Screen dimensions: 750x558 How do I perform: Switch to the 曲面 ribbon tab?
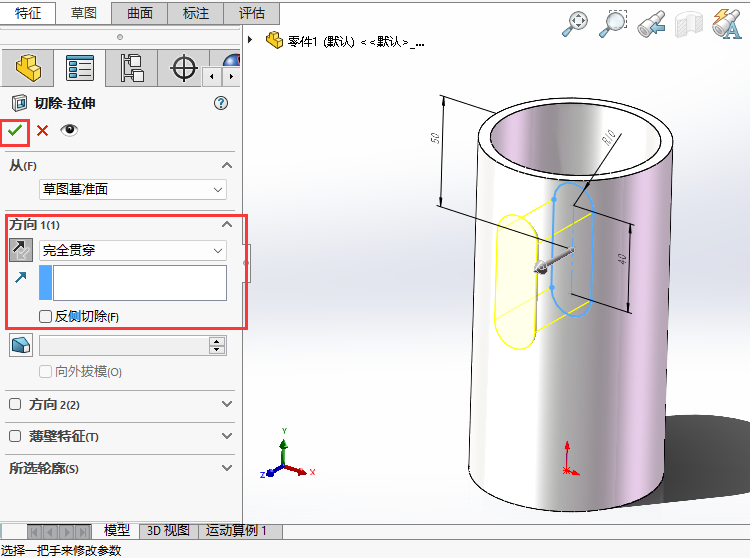tap(139, 13)
